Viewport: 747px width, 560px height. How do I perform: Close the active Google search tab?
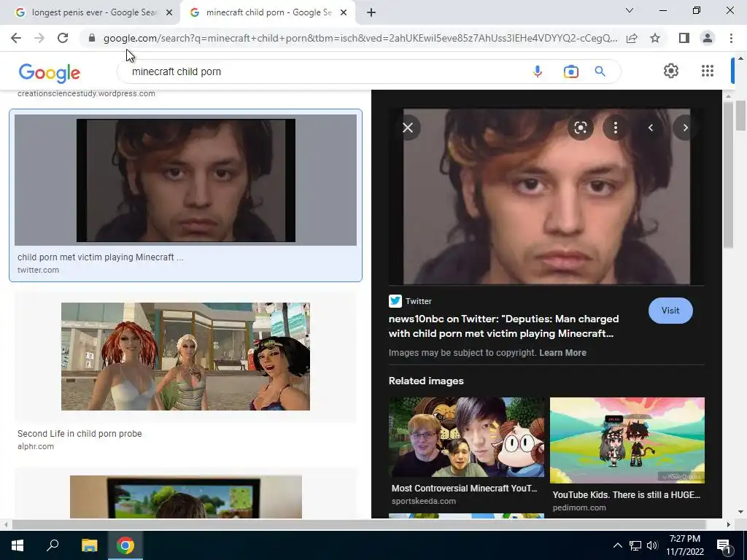tap(343, 12)
